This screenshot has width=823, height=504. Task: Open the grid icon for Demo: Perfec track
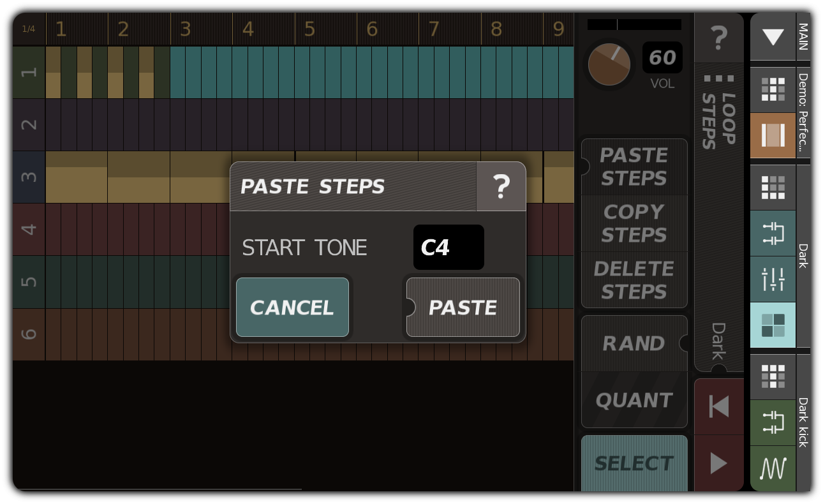coord(773,89)
